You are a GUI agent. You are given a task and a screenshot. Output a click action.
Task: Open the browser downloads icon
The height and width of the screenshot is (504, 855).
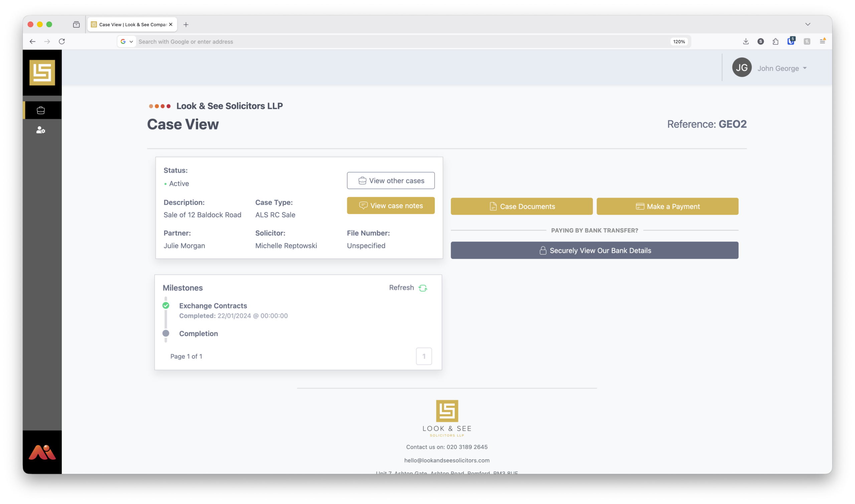pos(745,41)
